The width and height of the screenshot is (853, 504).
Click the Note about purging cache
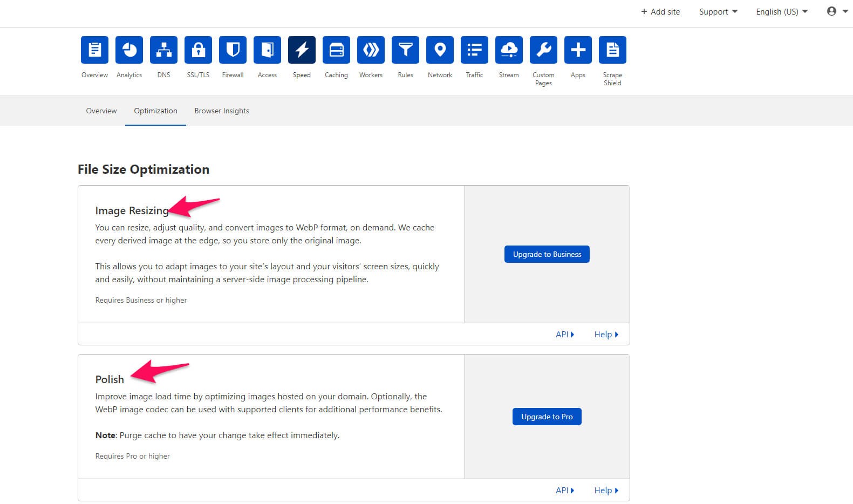[x=217, y=435]
